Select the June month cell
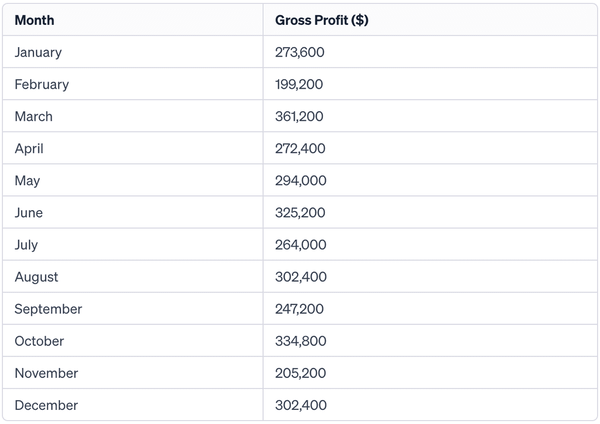The image size is (600, 424). [29, 213]
